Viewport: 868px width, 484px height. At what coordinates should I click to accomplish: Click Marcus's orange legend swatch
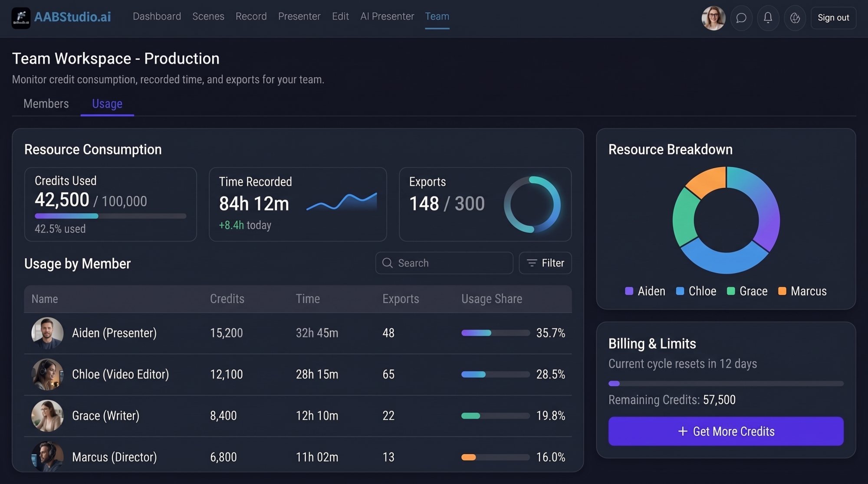point(782,291)
